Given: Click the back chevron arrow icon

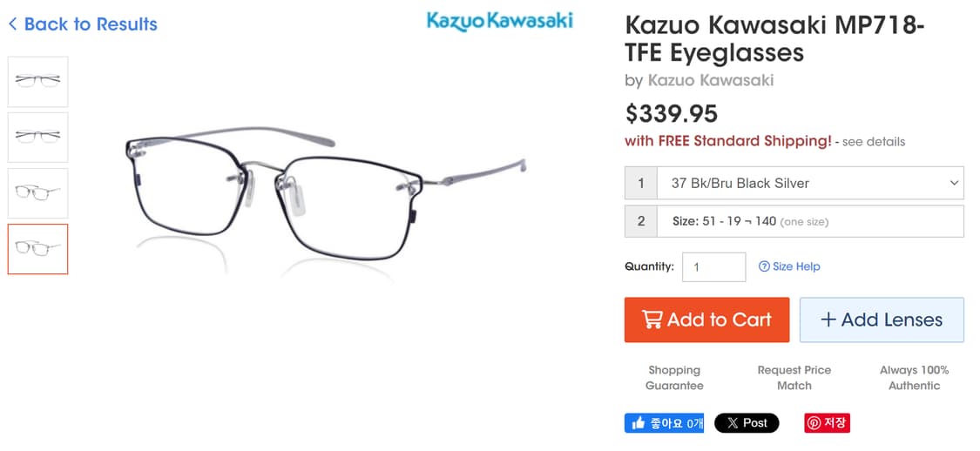Looking at the screenshot, I should coord(12,24).
